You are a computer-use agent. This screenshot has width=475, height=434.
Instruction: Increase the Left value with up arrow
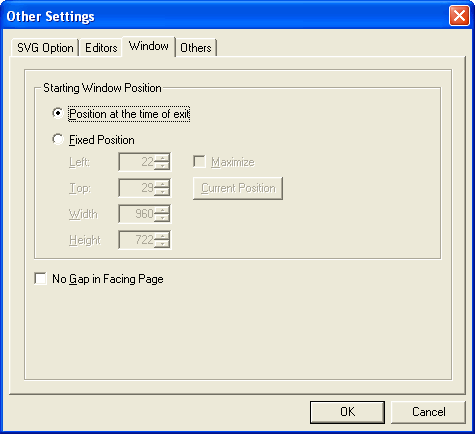[x=162, y=158]
